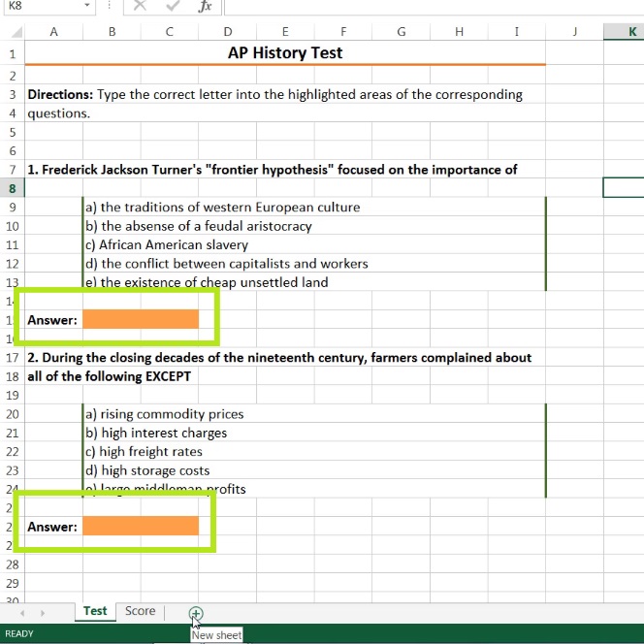644x644 pixels.
Task: Click the READY status bar indicator
Action: (18, 633)
